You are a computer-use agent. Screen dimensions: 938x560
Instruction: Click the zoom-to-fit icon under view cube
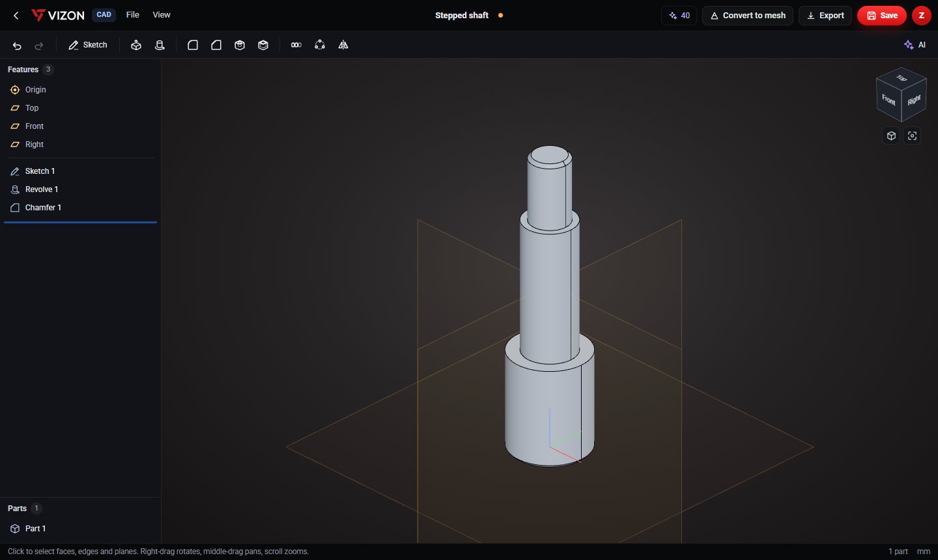coord(912,135)
